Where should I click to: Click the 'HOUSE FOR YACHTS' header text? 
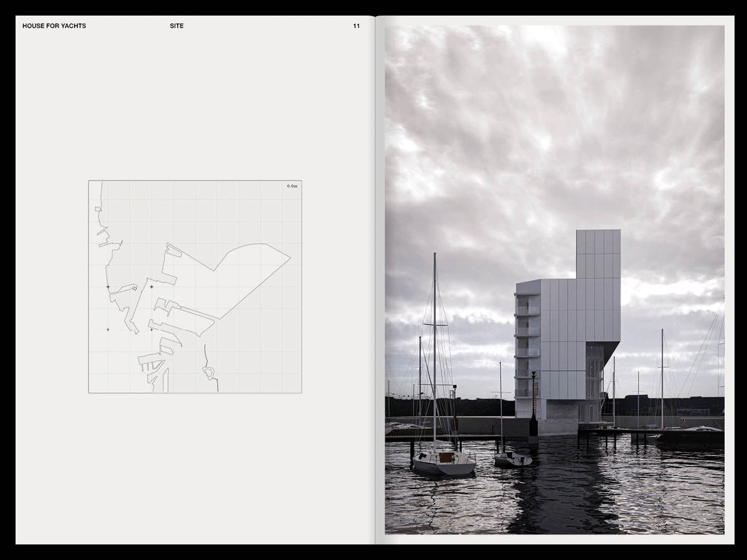click(x=54, y=26)
